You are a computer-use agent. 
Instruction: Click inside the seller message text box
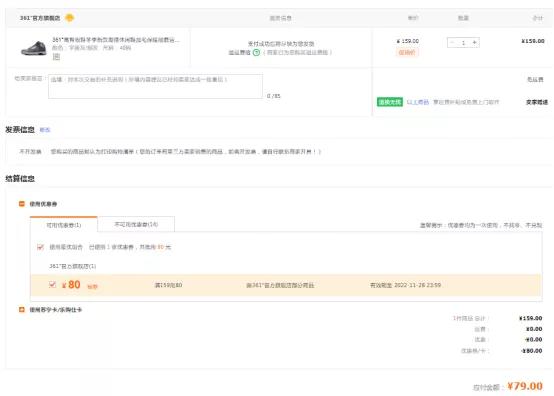click(155, 86)
